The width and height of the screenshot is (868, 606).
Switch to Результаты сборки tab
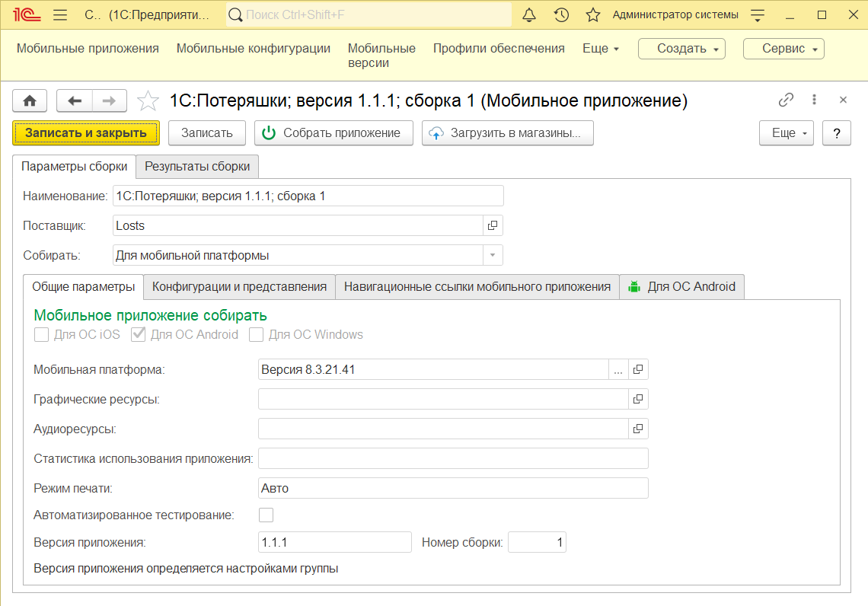197,167
